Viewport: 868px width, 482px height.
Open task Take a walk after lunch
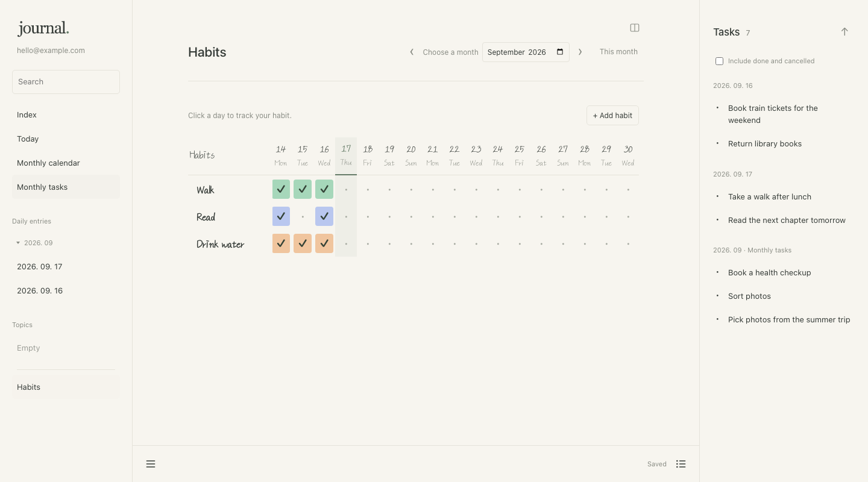click(x=770, y=196)
